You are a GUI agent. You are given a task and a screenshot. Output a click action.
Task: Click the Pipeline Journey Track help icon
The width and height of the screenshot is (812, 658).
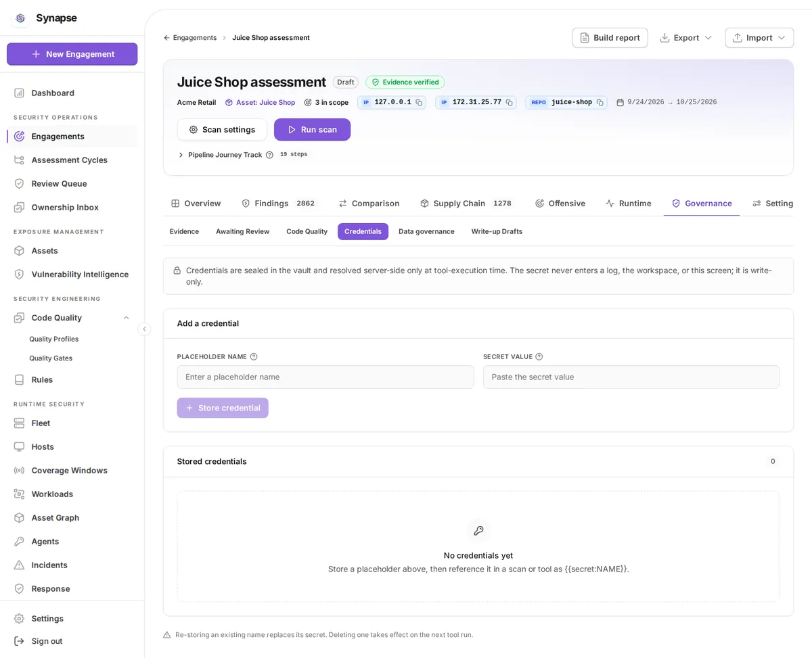point(269,155)
